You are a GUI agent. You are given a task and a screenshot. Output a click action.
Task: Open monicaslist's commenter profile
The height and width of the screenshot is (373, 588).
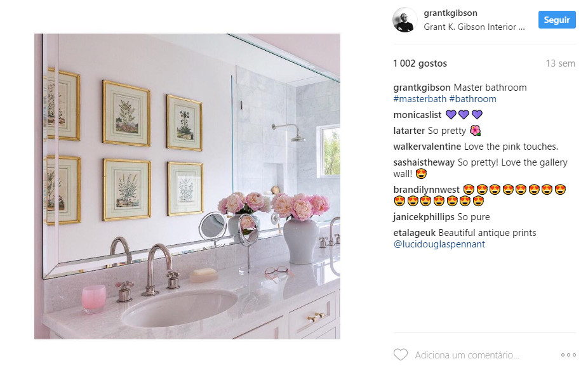(x=417, y=115)
